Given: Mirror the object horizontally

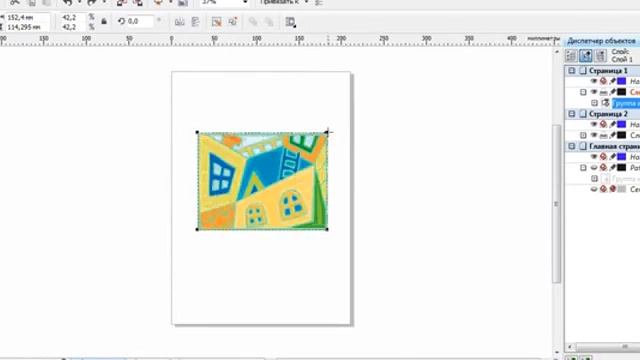Looking at the screenshot, I should click(179, 22).
